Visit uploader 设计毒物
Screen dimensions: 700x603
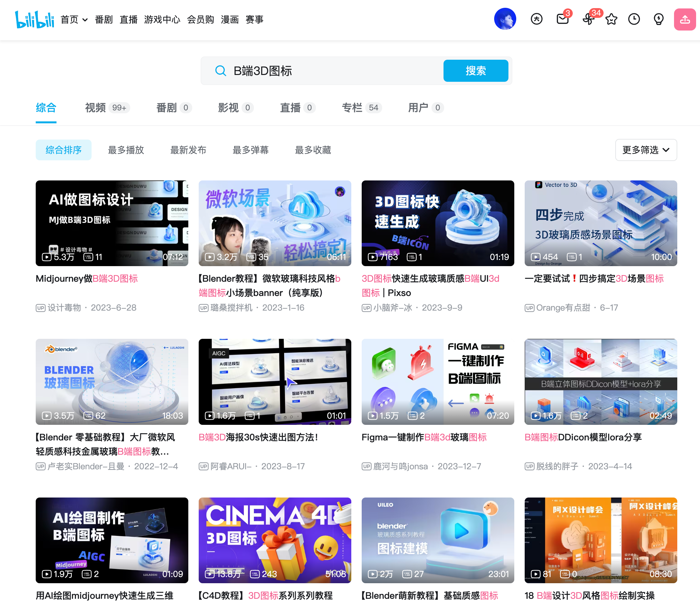64,308
